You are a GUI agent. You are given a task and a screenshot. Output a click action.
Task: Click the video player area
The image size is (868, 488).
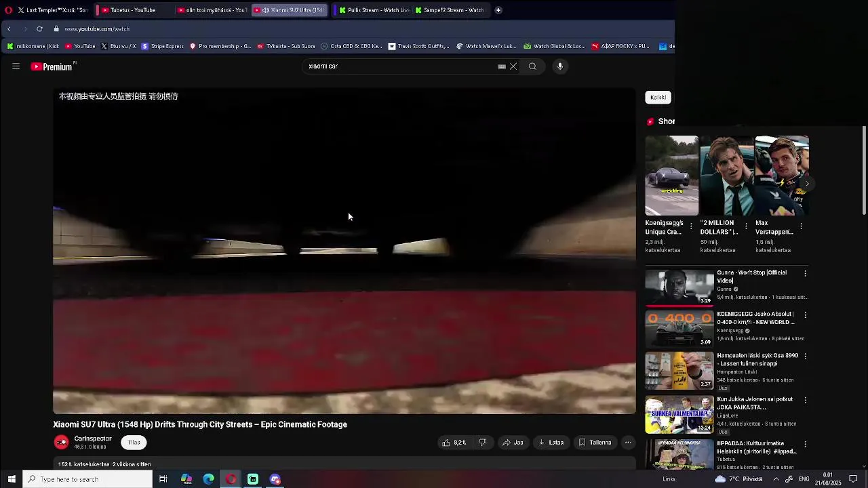(344, 251)
